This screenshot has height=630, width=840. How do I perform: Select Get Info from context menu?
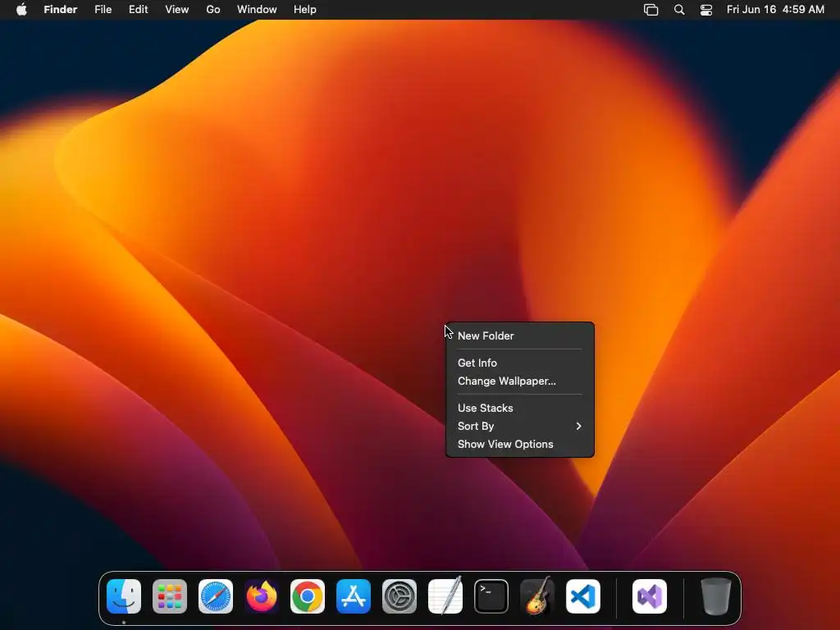pos(519,363)
